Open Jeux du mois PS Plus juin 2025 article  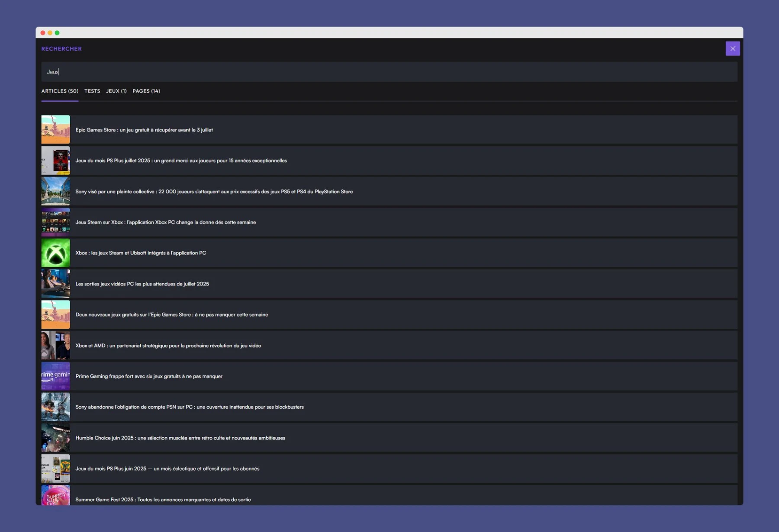167,468
